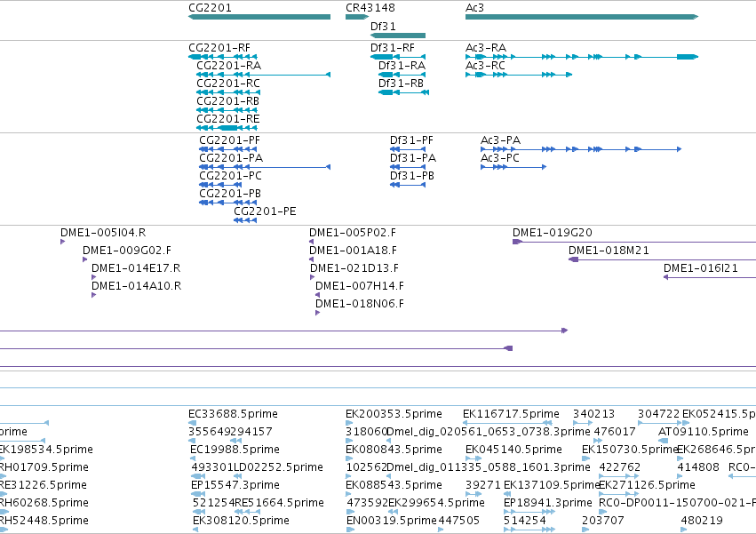This screenshot has height=534, width=756.
Task: Click the CG2201 gene label
Action: 210,8
